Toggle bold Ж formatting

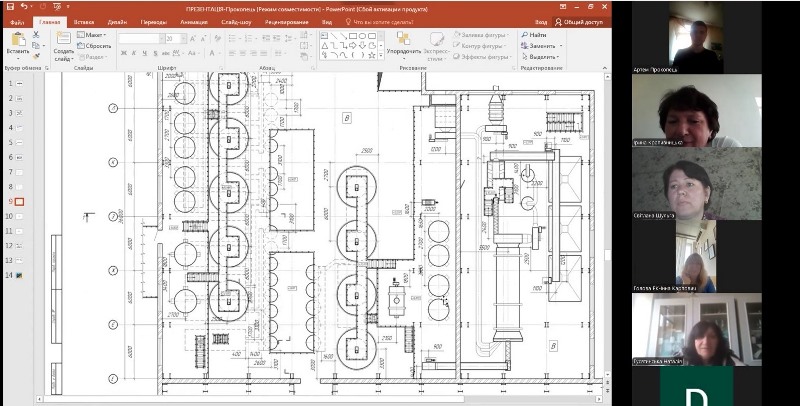[123, 53]
